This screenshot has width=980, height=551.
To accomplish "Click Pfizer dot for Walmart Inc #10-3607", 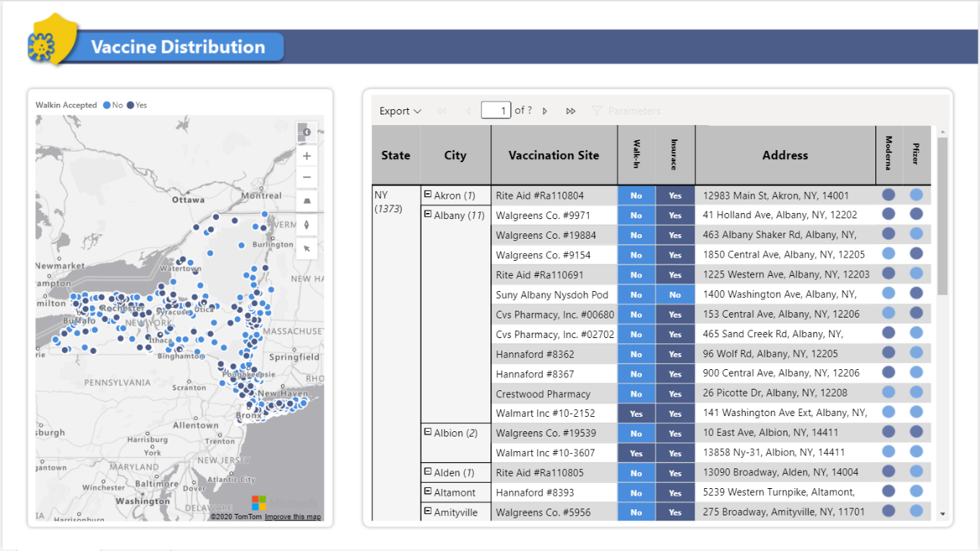I will point(917,452).
